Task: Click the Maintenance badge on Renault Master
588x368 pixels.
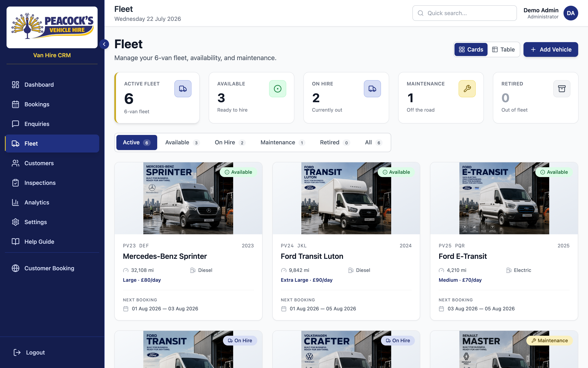Action: click(x=549, y=340)
